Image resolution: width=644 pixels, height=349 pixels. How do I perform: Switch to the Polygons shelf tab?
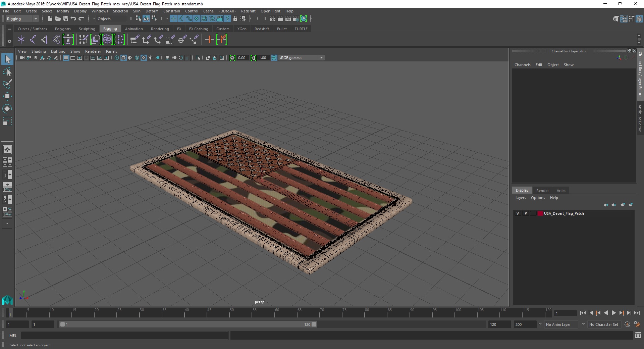click(x=63, y=29)
